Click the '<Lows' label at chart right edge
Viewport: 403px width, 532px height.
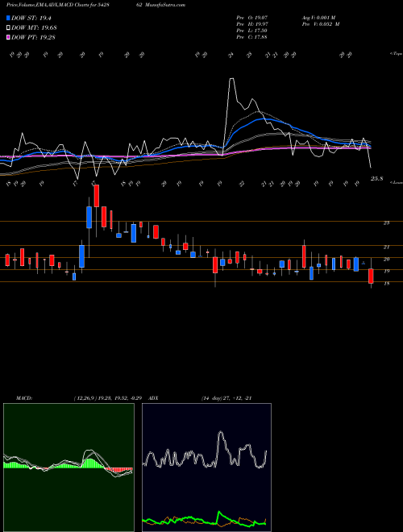[396, 182]
